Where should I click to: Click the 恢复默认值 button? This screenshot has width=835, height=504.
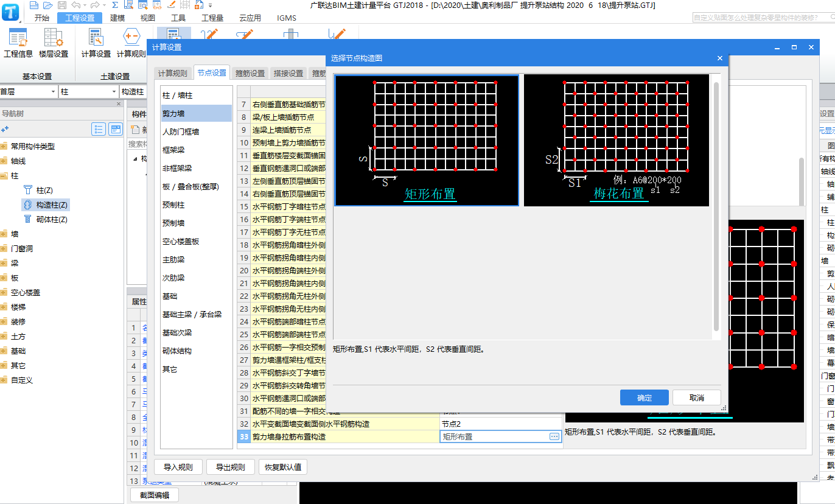point(282,467)
